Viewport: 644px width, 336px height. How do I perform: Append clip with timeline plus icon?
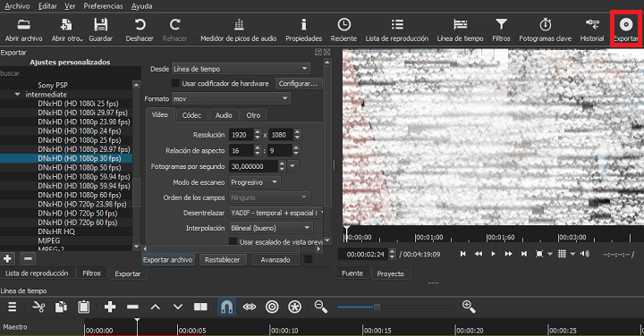[x=110, y=307]
